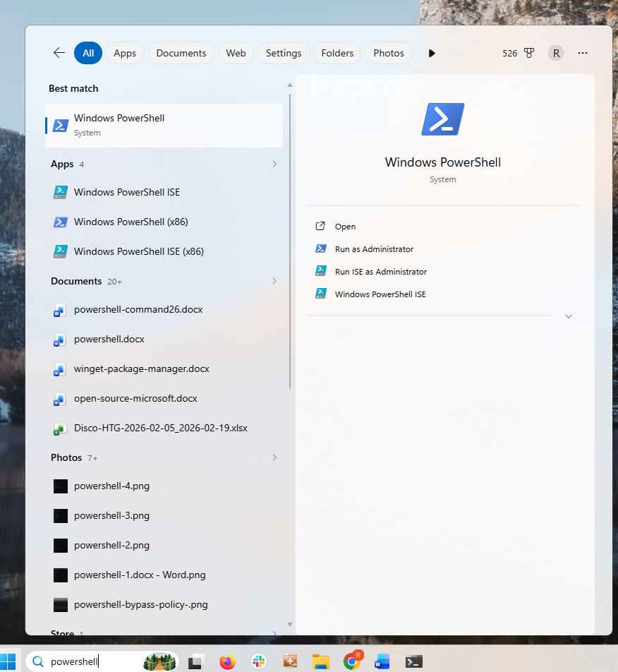Switch to the Documents filter tab
The width and height of the screenshot is (618, 672).
click(x=181, y=53)
